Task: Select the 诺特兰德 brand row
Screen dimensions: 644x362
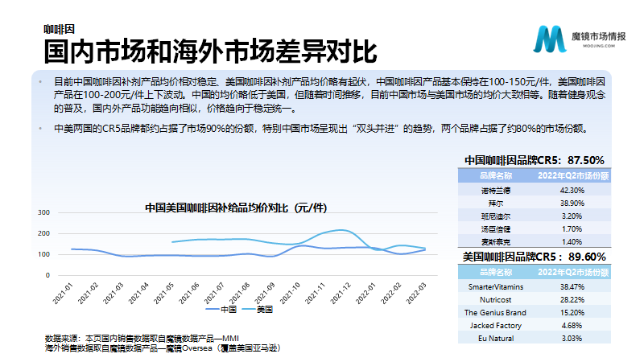Action: (535, 190)
